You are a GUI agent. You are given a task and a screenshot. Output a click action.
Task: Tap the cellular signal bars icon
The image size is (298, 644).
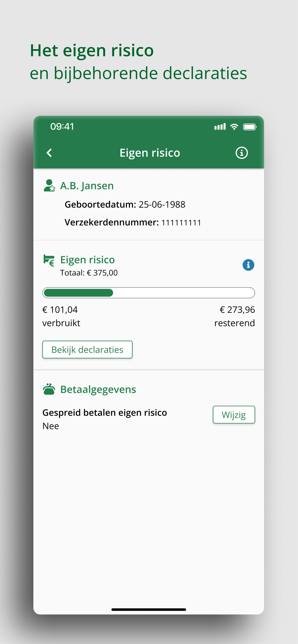click(220, 127)
